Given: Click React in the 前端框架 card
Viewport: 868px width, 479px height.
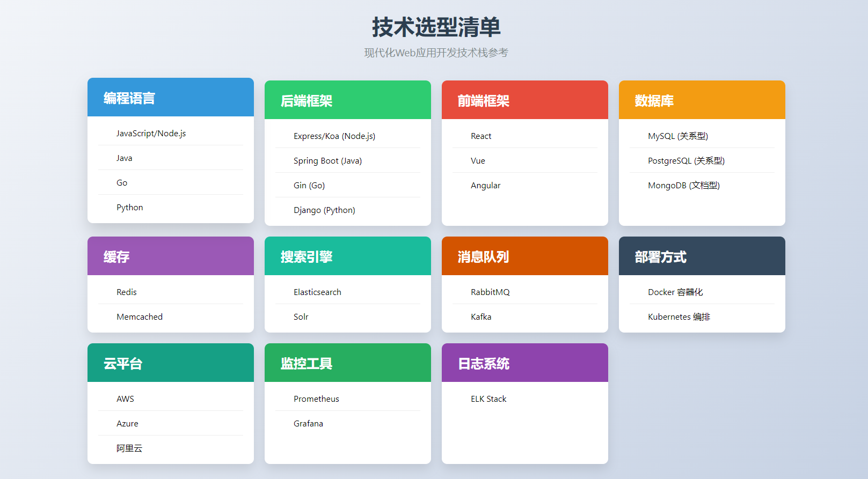Looking at the screenshot, I should [x=525, y=136].
